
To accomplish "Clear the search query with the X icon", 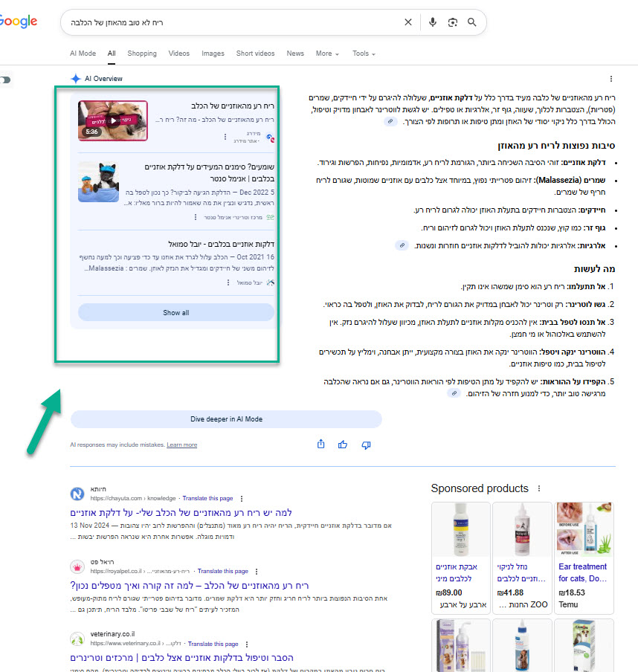I will tap(408, 22).
